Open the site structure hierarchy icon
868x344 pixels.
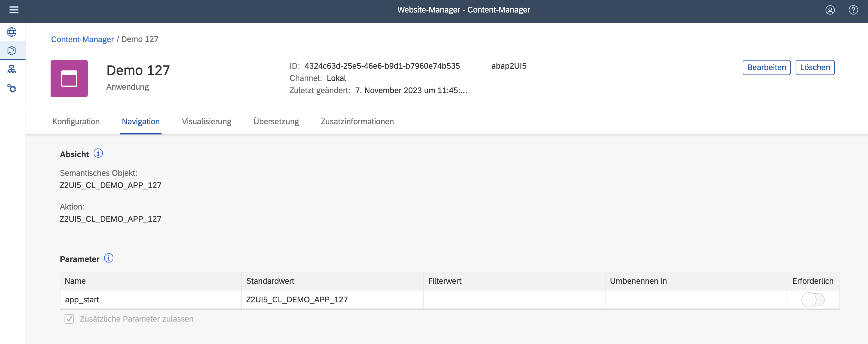12,70
